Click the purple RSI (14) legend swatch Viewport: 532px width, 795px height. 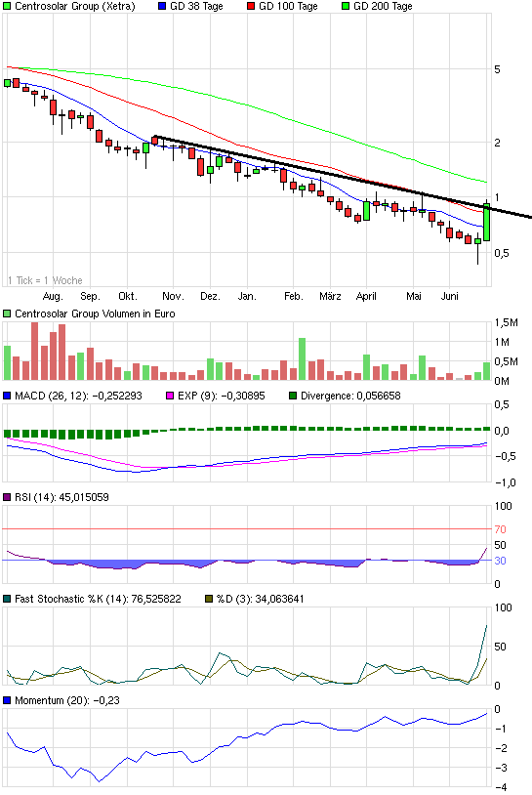coord(7,497)
